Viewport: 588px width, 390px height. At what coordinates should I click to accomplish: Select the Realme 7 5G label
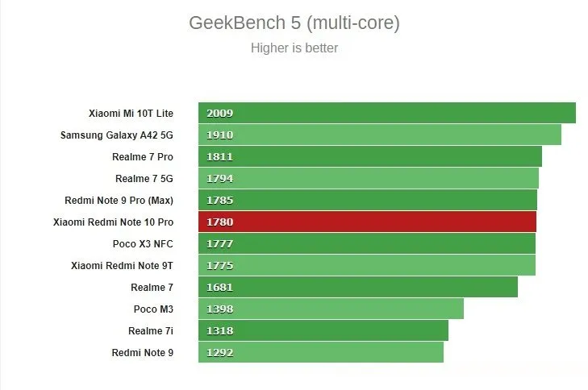pyautogui.click(x=144, y=178)
